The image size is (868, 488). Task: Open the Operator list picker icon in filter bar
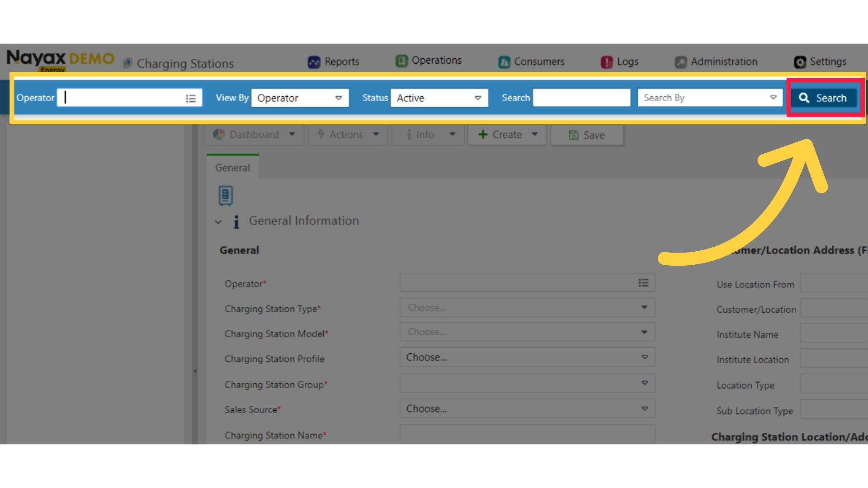[x=191, y=99]
